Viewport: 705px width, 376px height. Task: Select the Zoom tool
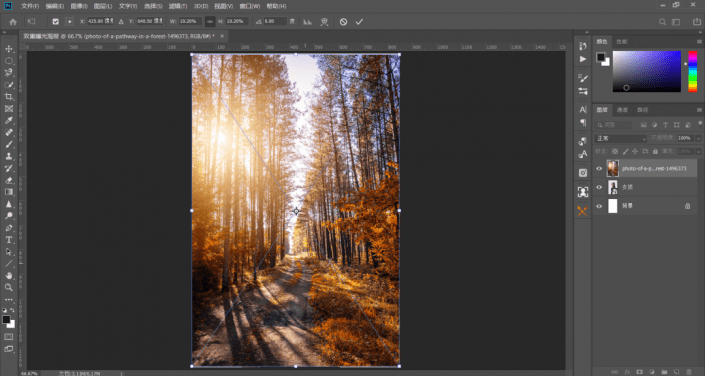(x=9, y=287)
